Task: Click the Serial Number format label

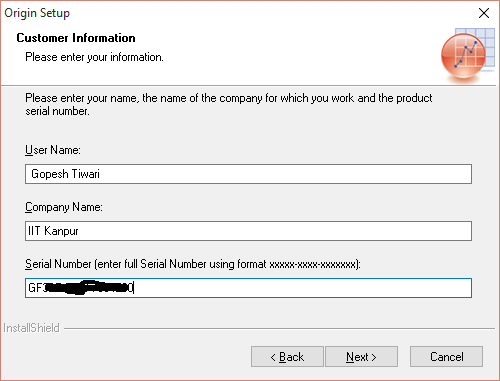Action: click(x=193, y=264)
